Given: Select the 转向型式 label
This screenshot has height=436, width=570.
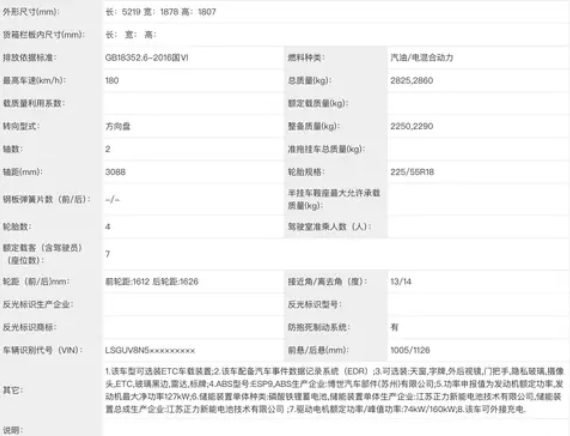Looking at the screenshot, I should click(x=21, y=126).
